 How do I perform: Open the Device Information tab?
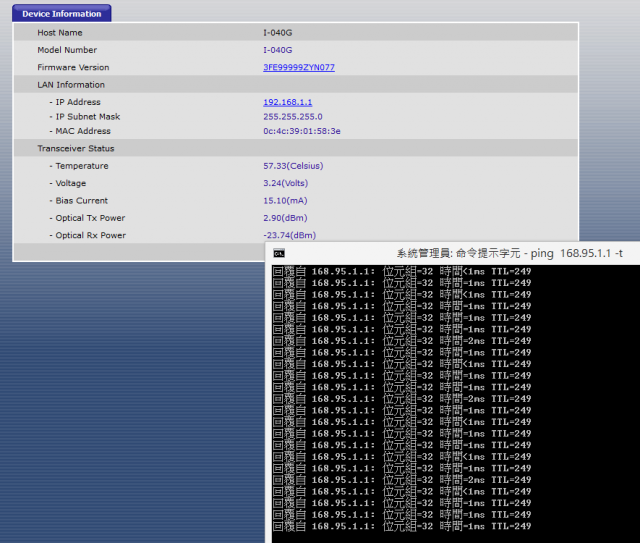(x=62, y=13)
